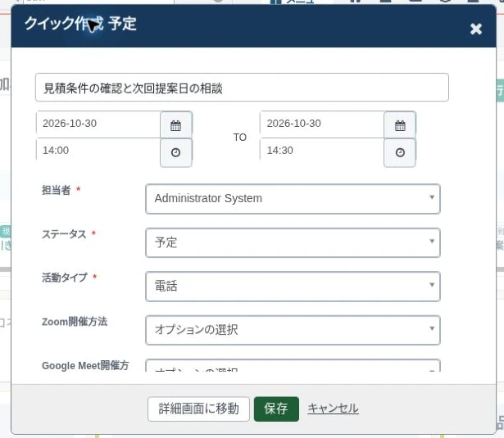This screenshot has width=504, height=438.
Task: Click the 保存 button
Action: coord(276,409)
